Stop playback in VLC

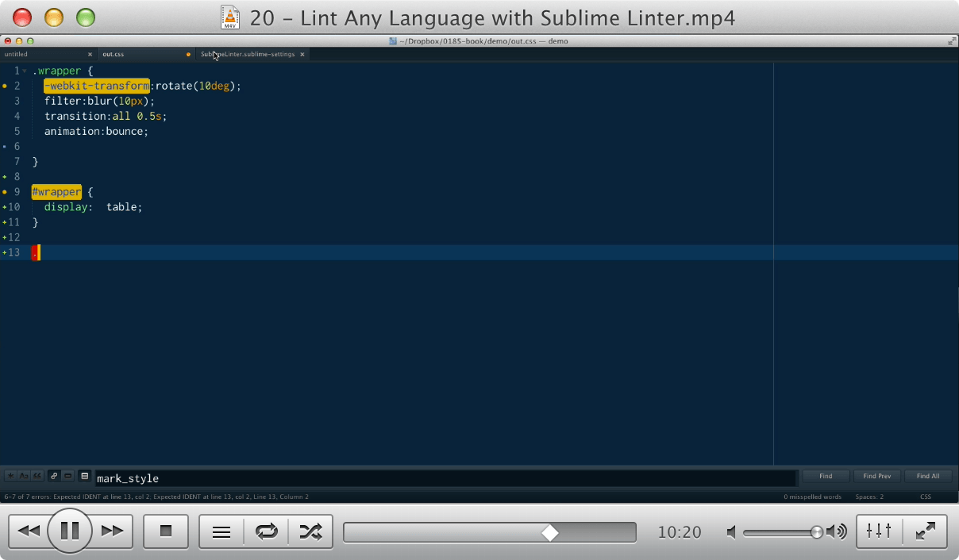point(165,531)
